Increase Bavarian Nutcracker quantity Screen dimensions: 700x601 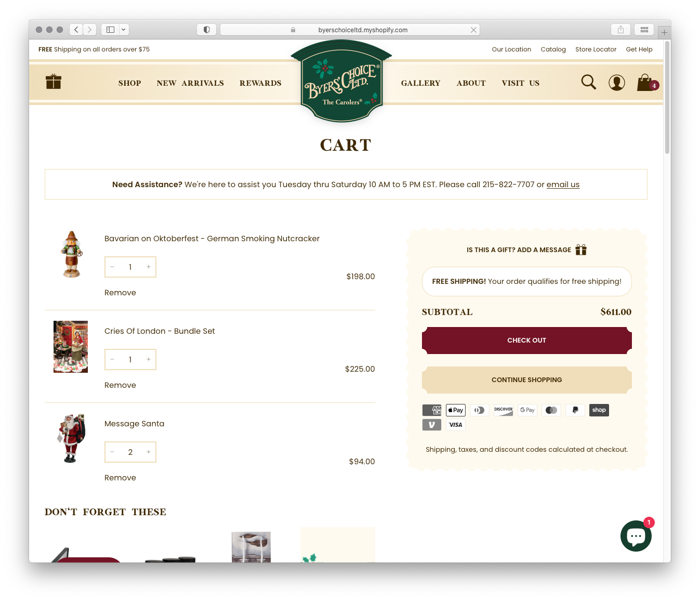point(149,267)
